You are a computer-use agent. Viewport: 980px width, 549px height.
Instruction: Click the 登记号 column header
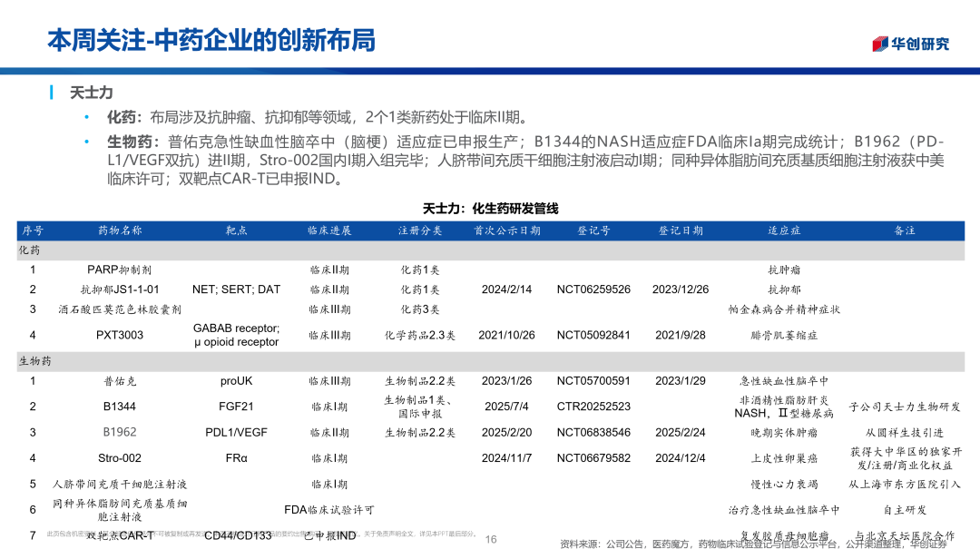click(x=593, y=230)
